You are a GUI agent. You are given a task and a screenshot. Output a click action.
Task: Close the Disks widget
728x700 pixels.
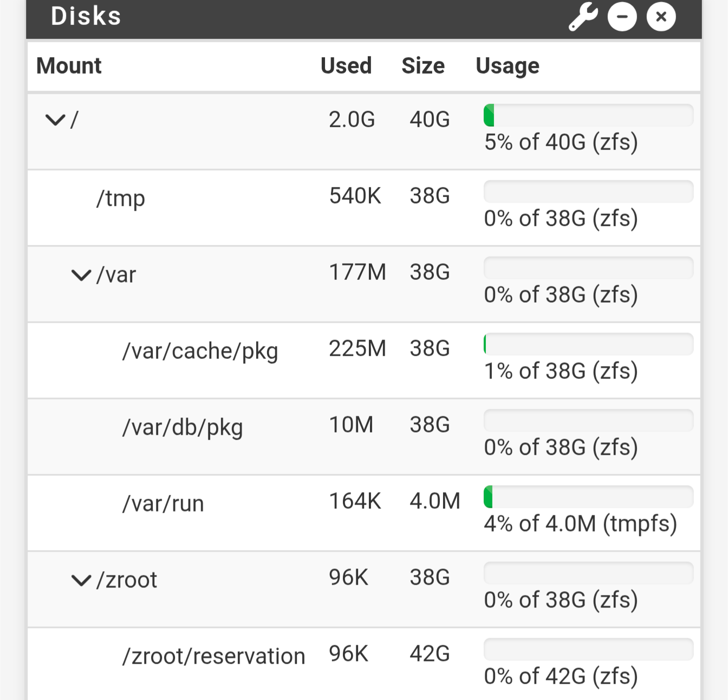click(x=661, y=16)
